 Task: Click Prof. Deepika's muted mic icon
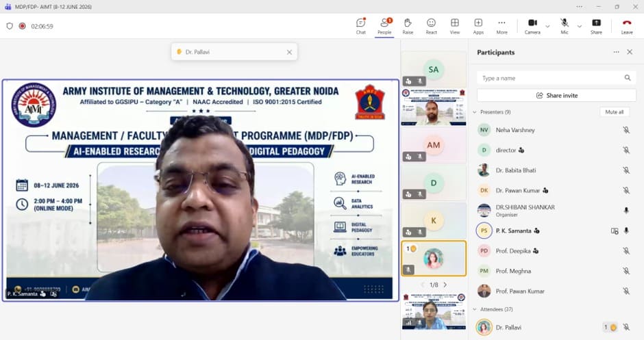pos(626,250)
